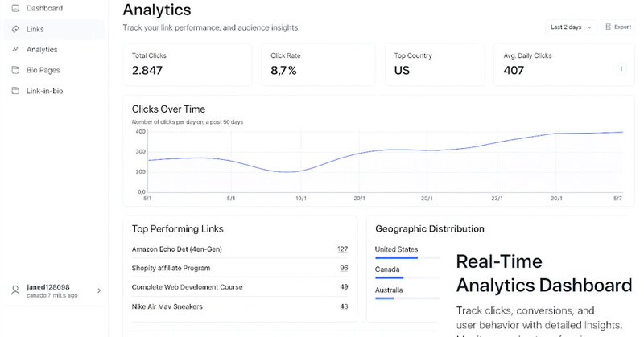Click the Export button

(x=618, y=27)
